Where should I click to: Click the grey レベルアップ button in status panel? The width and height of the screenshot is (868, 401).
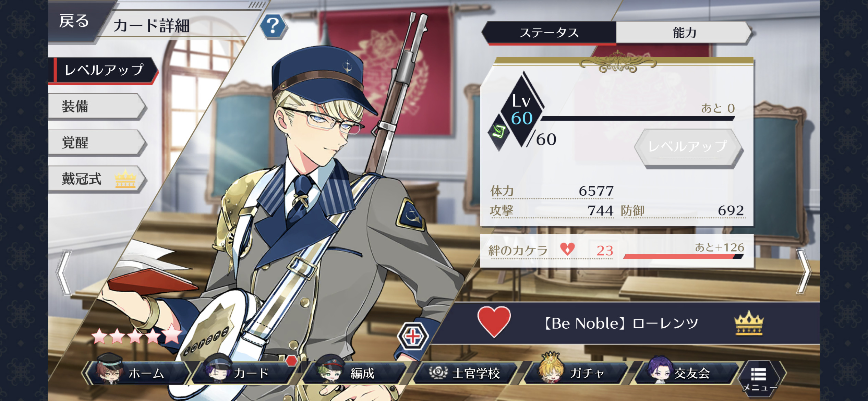(x=688, y=147)
